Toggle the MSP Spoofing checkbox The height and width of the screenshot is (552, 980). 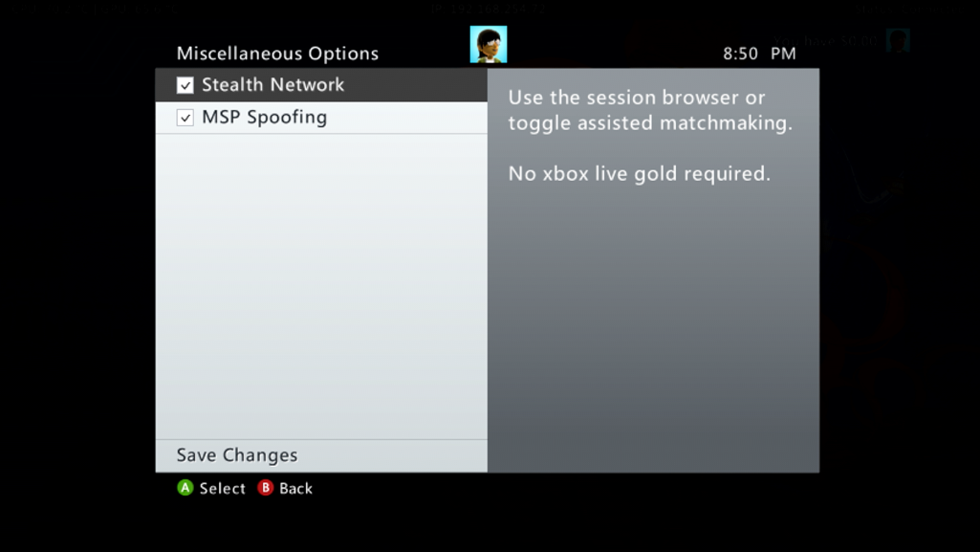(185, 118)
